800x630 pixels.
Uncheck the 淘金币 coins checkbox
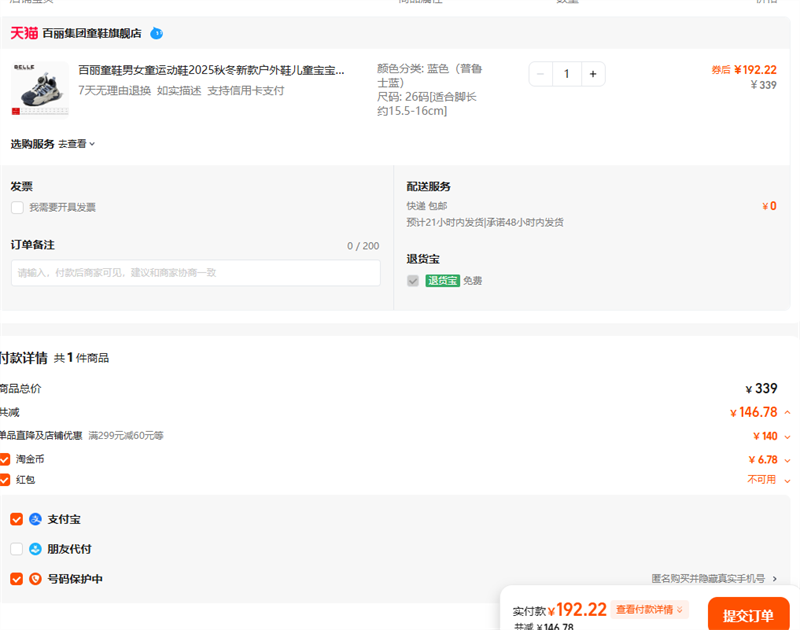tap(5, 459)
